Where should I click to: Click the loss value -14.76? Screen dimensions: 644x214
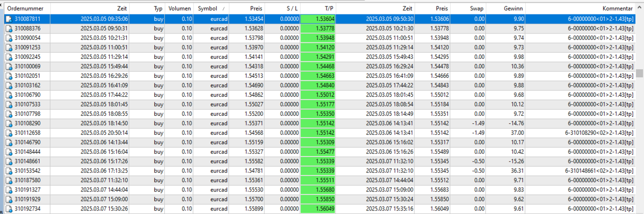click(515, 123)
